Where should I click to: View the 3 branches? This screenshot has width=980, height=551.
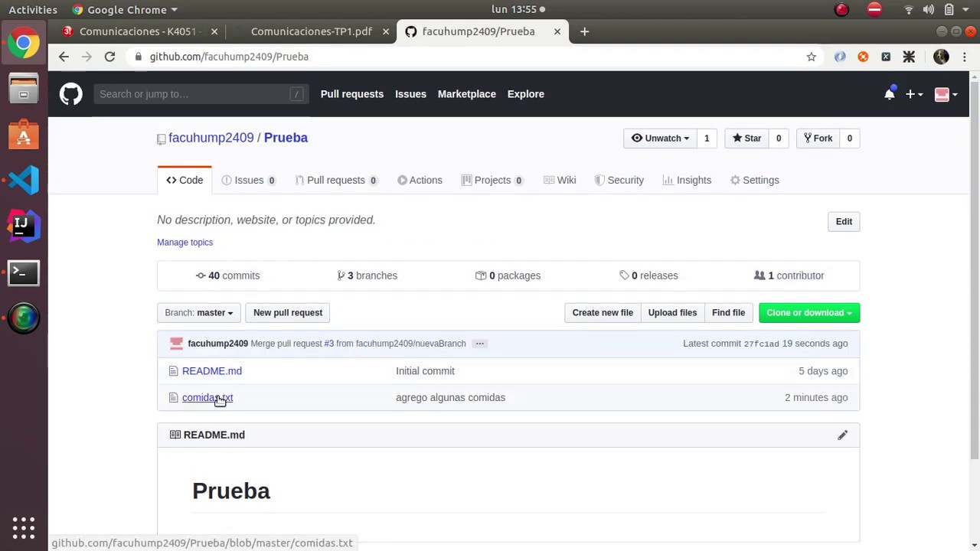367,275
